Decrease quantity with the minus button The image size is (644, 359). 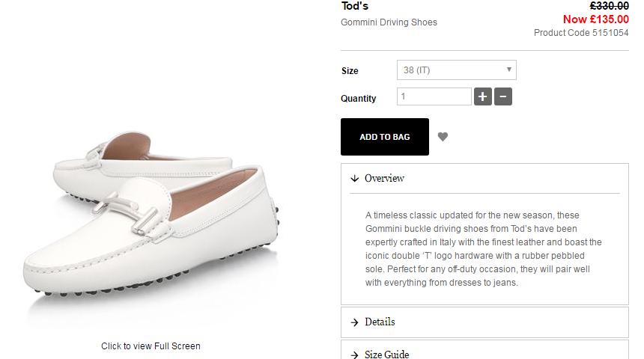(x=503, y=96)
